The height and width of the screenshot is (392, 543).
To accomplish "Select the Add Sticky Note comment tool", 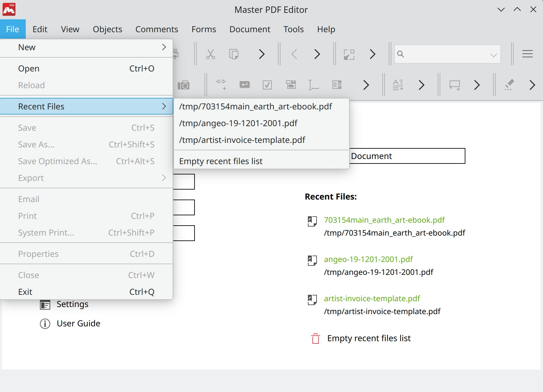I will (455, 85).
